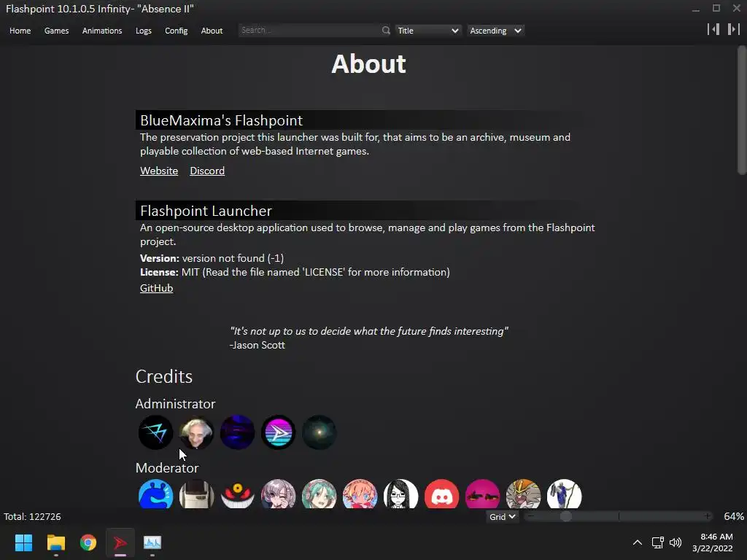The image size is (747, 560).
Task: Click the gray-haired anime girl Moderator avatar
Action: pyautogui.click(x=278, y=494)
